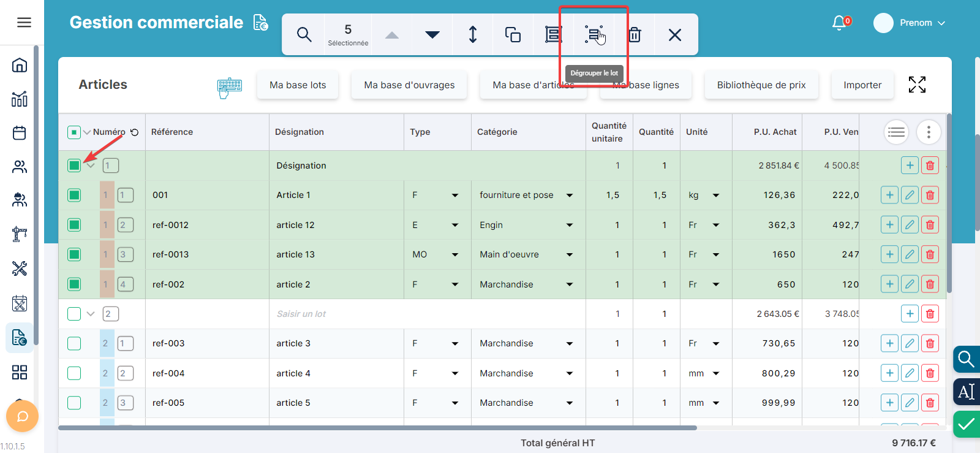The height and width of the screenshot is (453, 980).
Task: Check the checkbox for ref-003 row
Action: tap(74, 343)
